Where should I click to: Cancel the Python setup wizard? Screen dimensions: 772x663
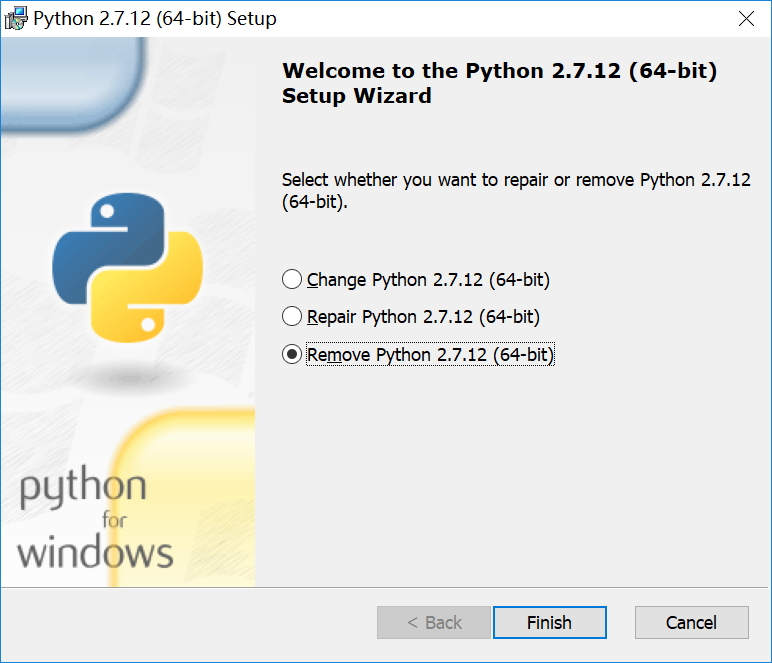coord(691,623)
